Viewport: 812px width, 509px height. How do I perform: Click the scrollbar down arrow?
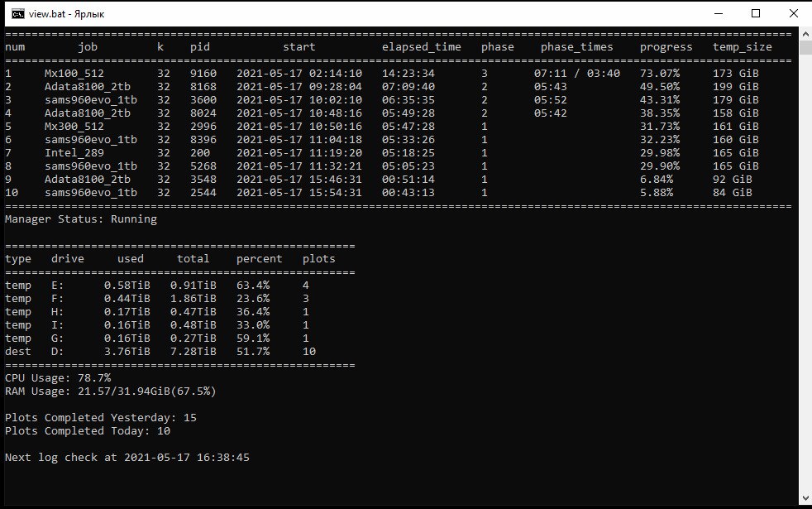[x=805, y=498]
